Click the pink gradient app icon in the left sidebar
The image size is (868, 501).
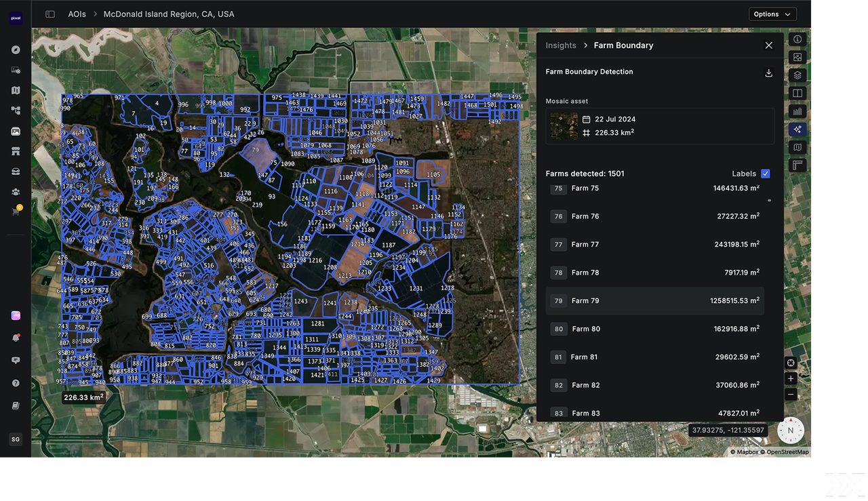[x=16, y=315]
